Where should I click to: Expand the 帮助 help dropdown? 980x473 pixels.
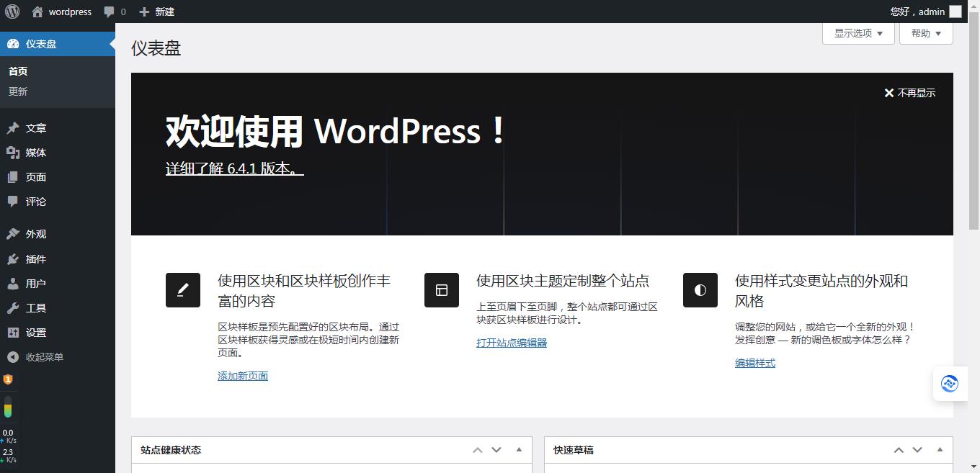[926, 33]
